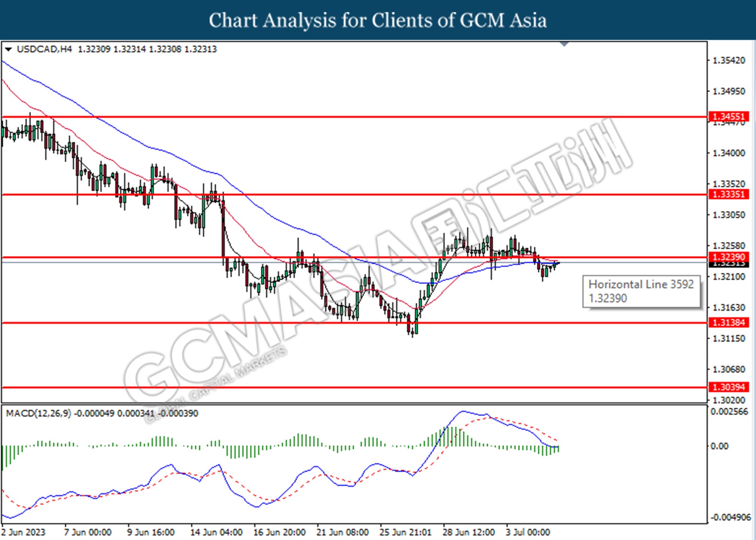Click the 1.34000 price axis value
Image resolution: width=756 pixels, height=540 pixels.
pos(729,153)
